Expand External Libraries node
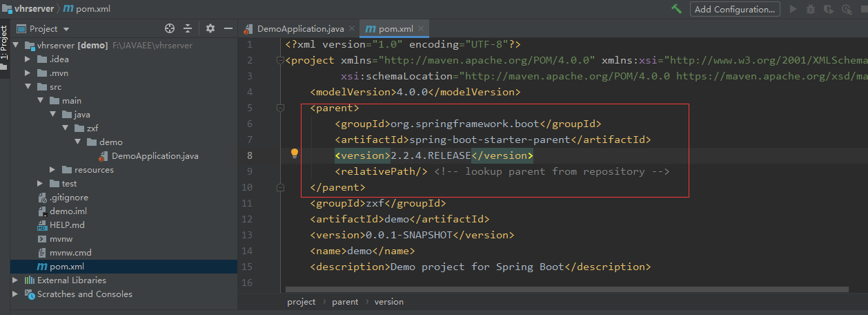 coord(15,280)
